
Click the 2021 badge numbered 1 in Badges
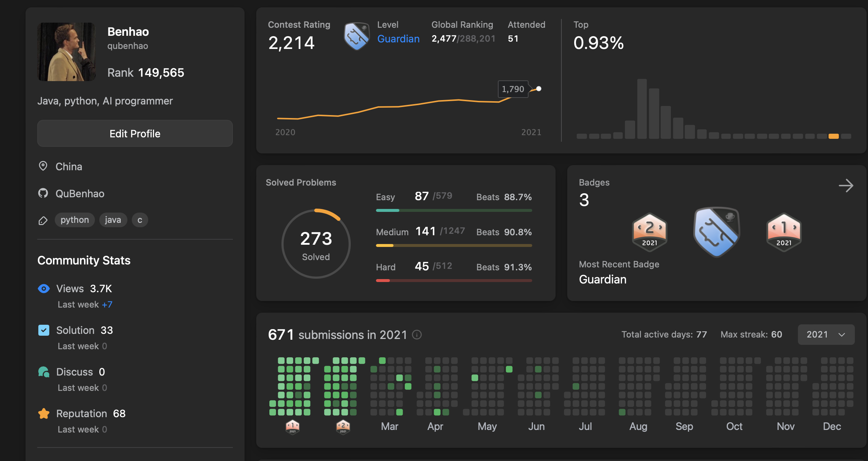point(784,232)
